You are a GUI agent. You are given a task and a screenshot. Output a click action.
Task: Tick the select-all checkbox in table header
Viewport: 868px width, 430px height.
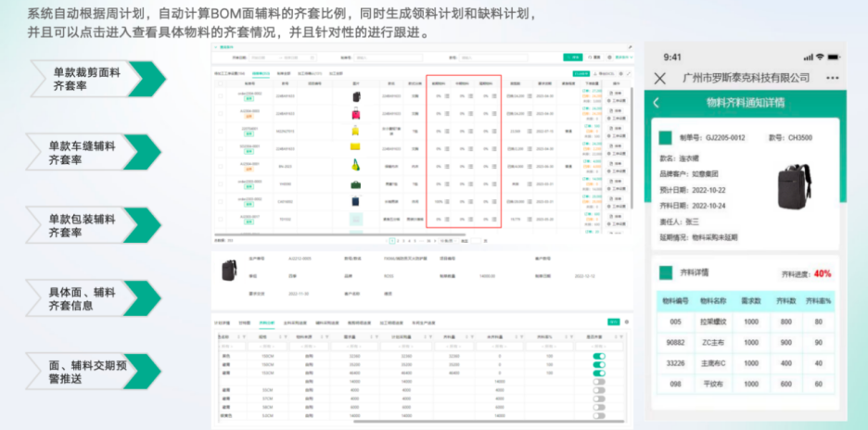[220, 82]
